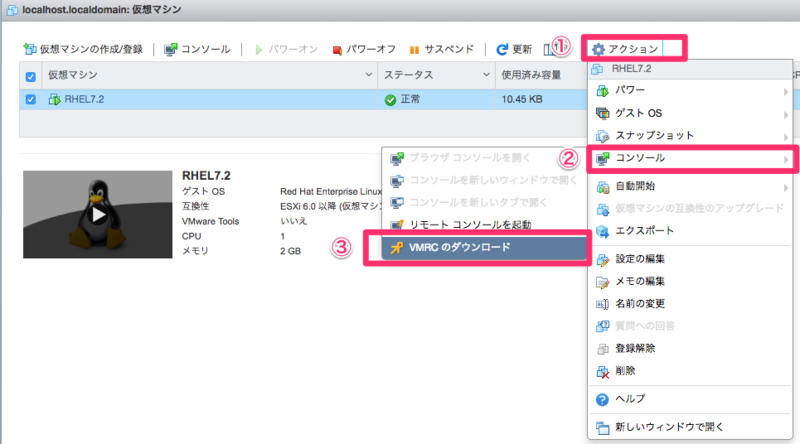Viewport: 800px width, 444px height.
Task: Choose 名前の変更 menu entry
Action: click(x=690, y=304)
